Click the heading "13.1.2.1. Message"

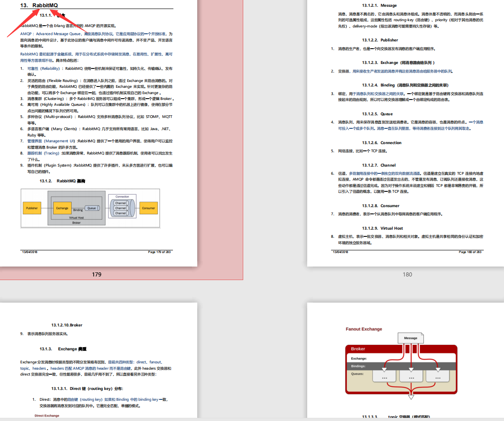(379, 5)
